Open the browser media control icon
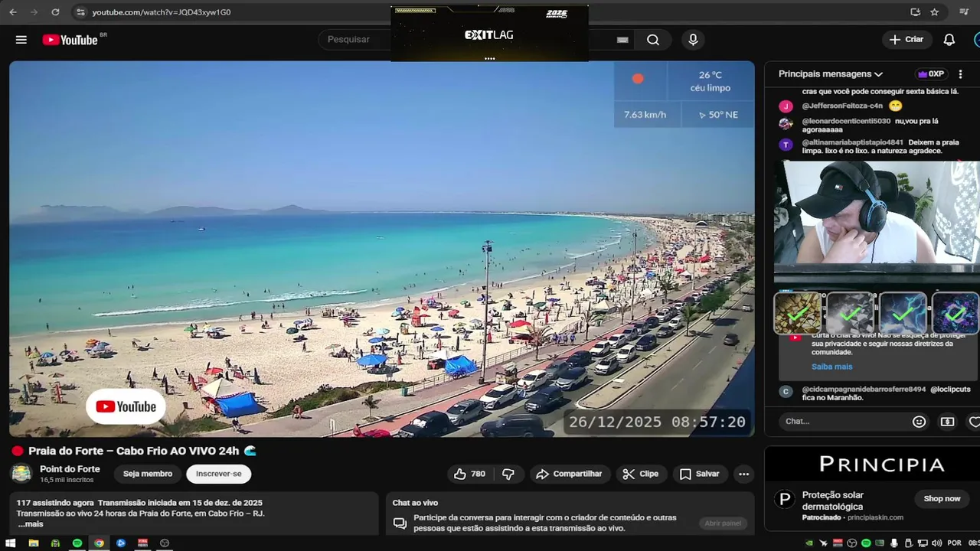Screen dimensions: 980x551 click(964, 12)
